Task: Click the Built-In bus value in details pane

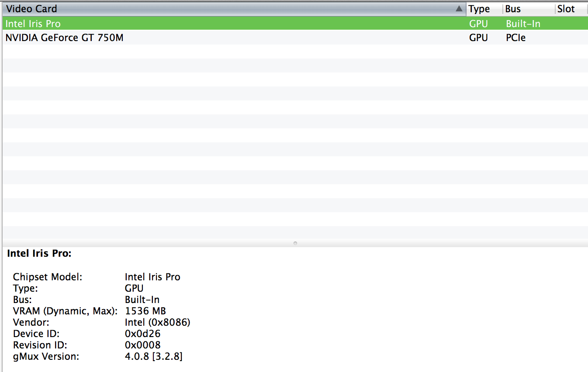Action: click(x=142, y=300)
